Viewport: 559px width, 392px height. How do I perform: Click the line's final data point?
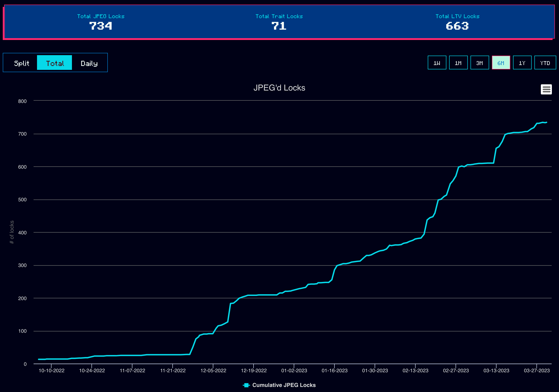click(546, 122)
